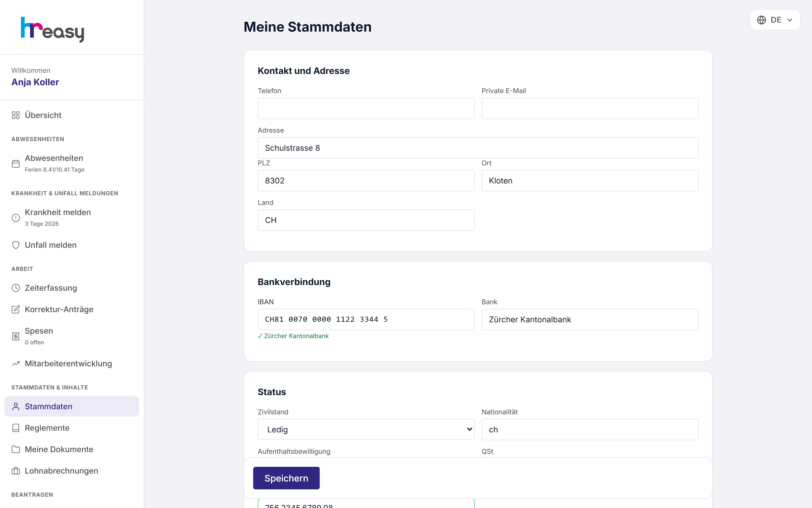Click the Bank field with Zürcher Kantonalbank
Image resolution: width=812 pixels, height=508 pixels.
(590, 319)
